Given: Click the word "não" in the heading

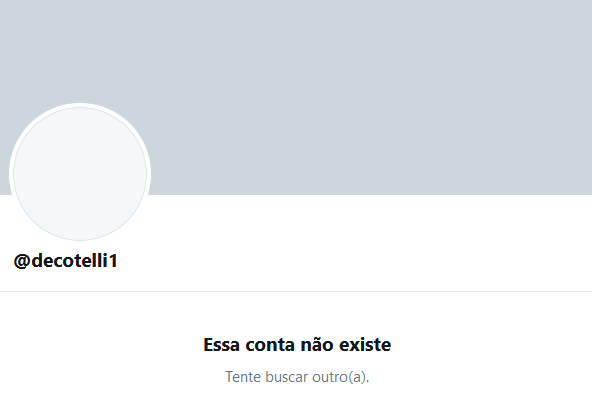Looking at the screenshot, I should coord(316,345).
